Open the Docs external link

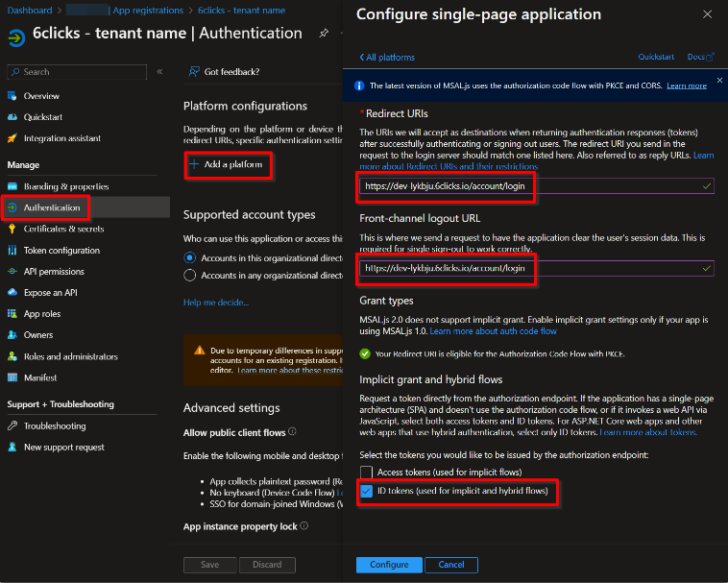(700, 57)
